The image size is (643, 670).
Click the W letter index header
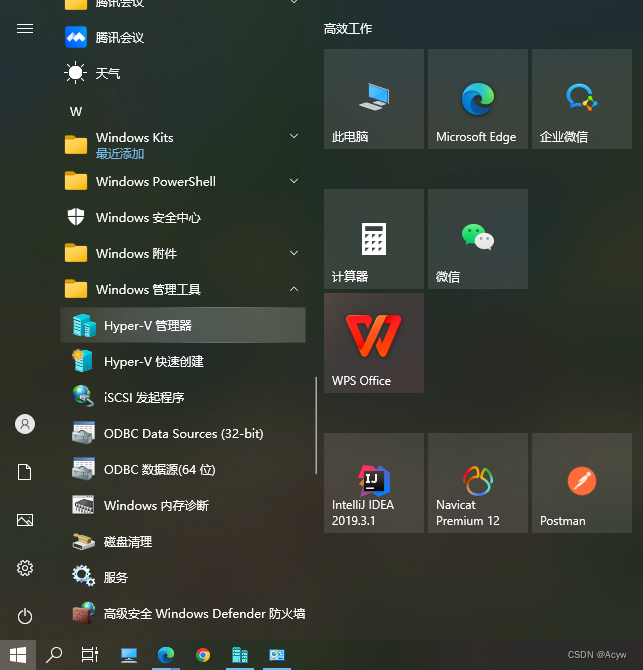pos(76,112)
